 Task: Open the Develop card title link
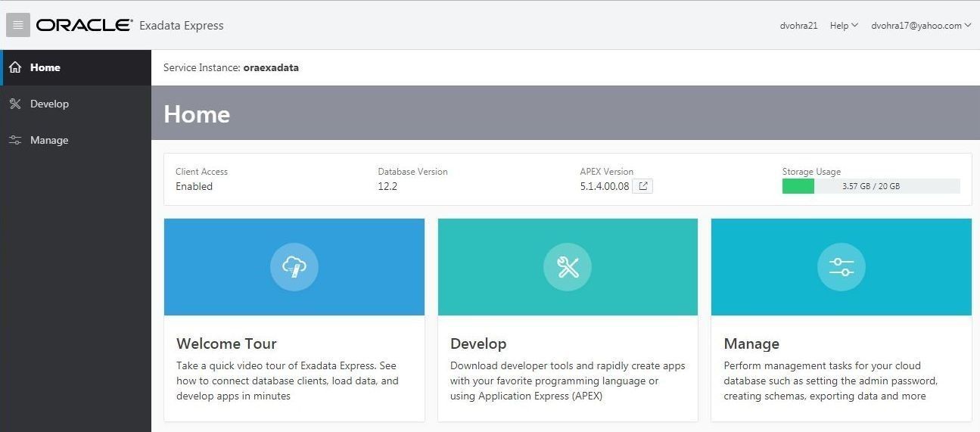(x=478, y=343)
